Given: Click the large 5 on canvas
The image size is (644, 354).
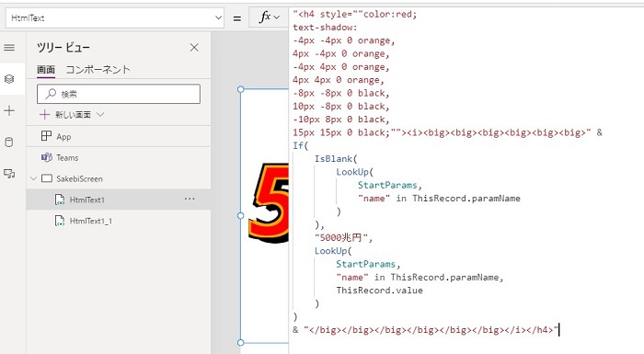Looking at the screenshot, I should click(x=269, y=203).
